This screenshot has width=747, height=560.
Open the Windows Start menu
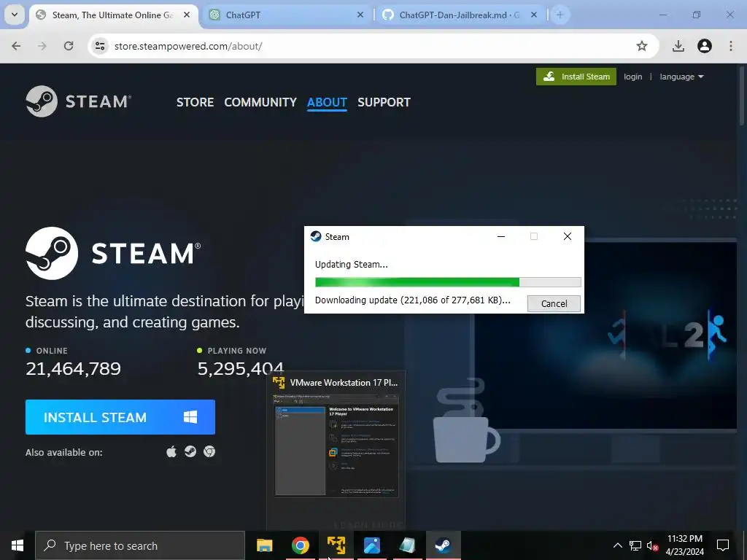[x=18, y=545]
